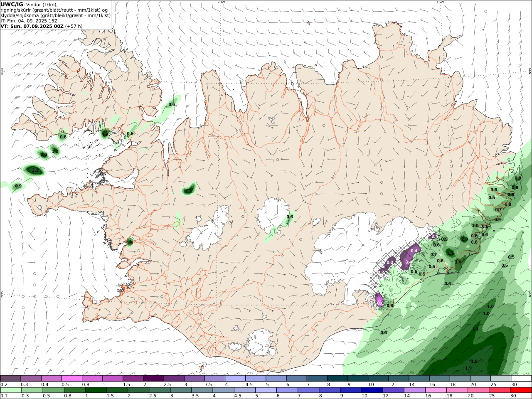Image resolution: width=532 pixels, height=399 pixels.
Task: Click the 1.2 rain value in western sea
Action: click(x=55, y=151)
